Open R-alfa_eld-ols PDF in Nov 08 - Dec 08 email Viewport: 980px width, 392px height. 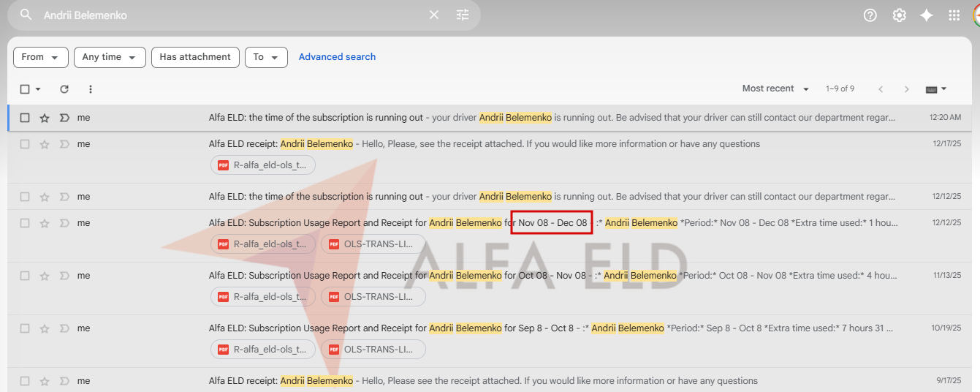263,244
